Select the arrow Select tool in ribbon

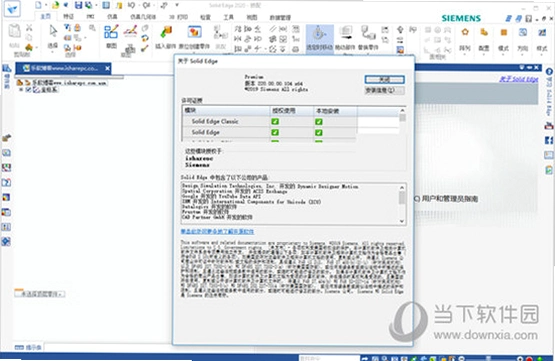point(53,31)
